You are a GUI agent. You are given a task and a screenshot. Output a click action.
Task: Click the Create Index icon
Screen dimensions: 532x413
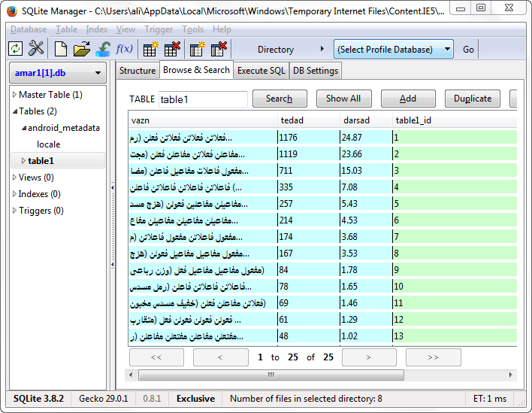pyautogui.click(x=197, y=49)
